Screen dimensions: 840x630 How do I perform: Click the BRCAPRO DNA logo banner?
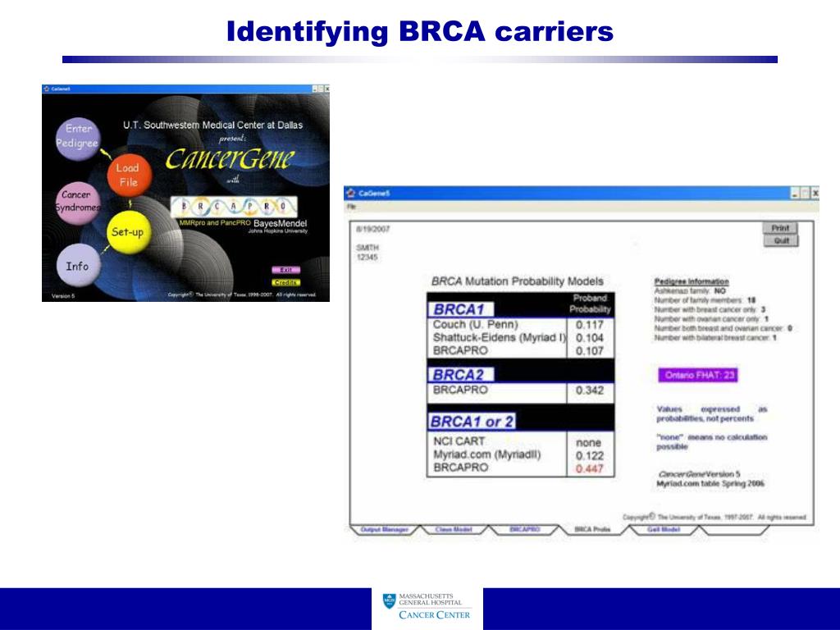pos(234,207)
